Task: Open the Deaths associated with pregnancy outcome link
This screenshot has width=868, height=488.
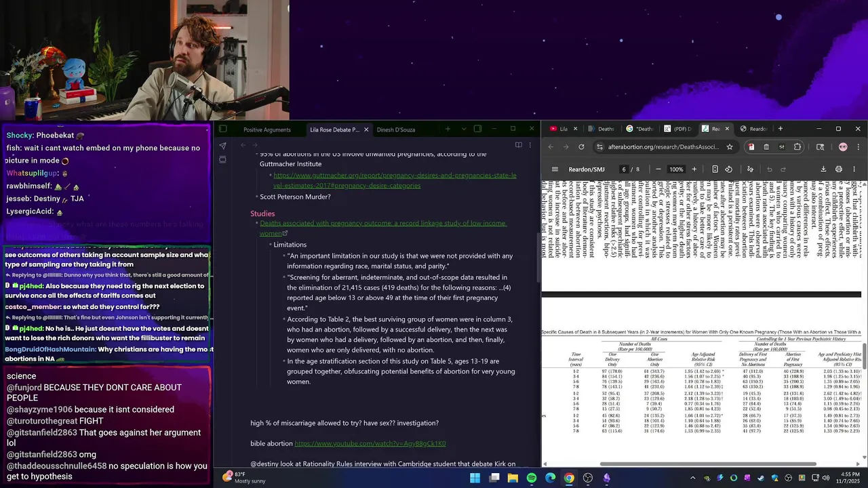Action: (383, 228)
